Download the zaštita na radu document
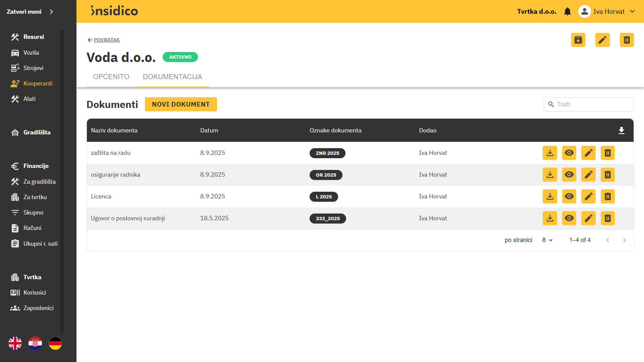 [x=550, y=153]
